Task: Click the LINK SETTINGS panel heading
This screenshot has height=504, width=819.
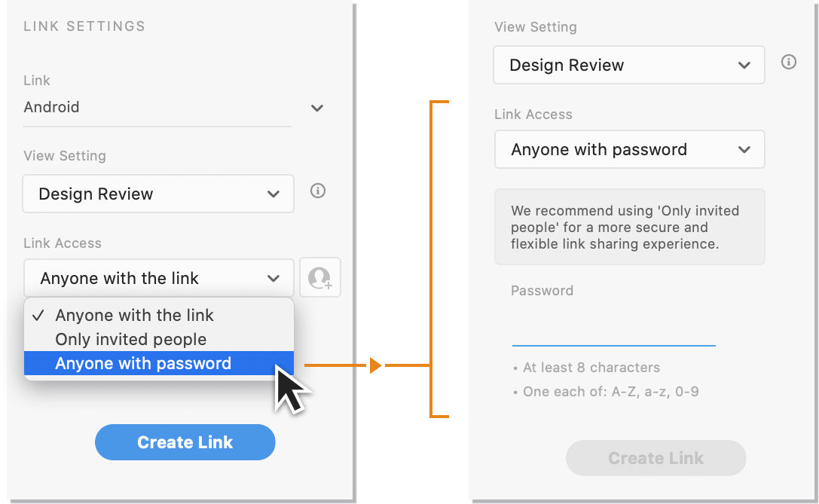Action: 84,26
